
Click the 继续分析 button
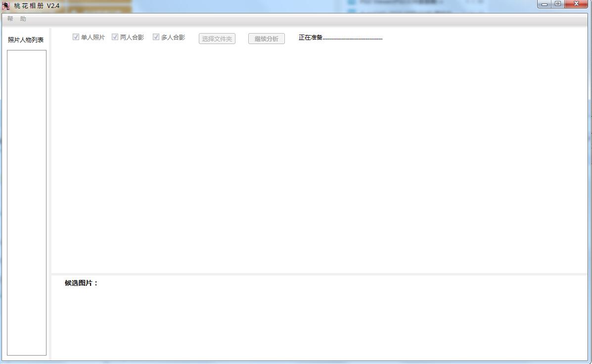point(266,39)
